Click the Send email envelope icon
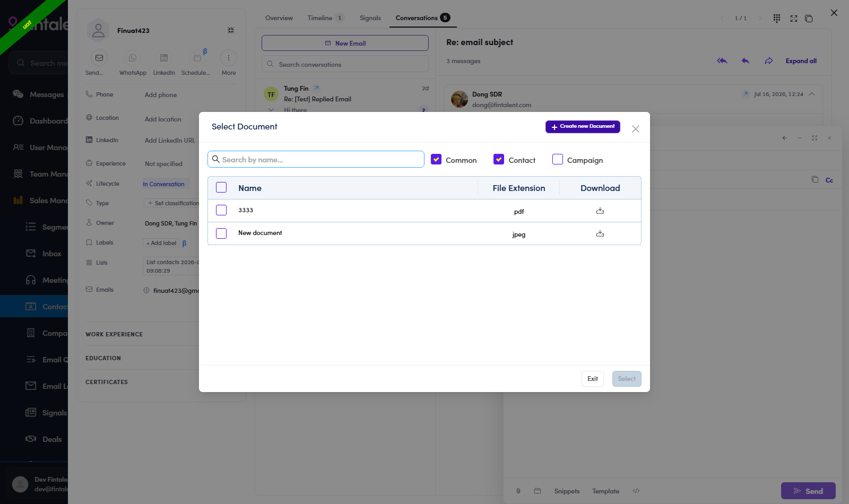 [99, 58]
